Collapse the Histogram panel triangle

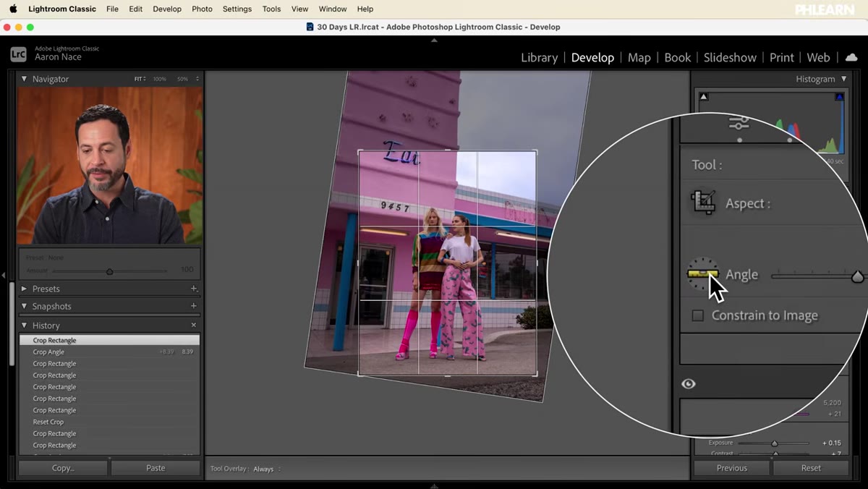(x=843, y=79)
